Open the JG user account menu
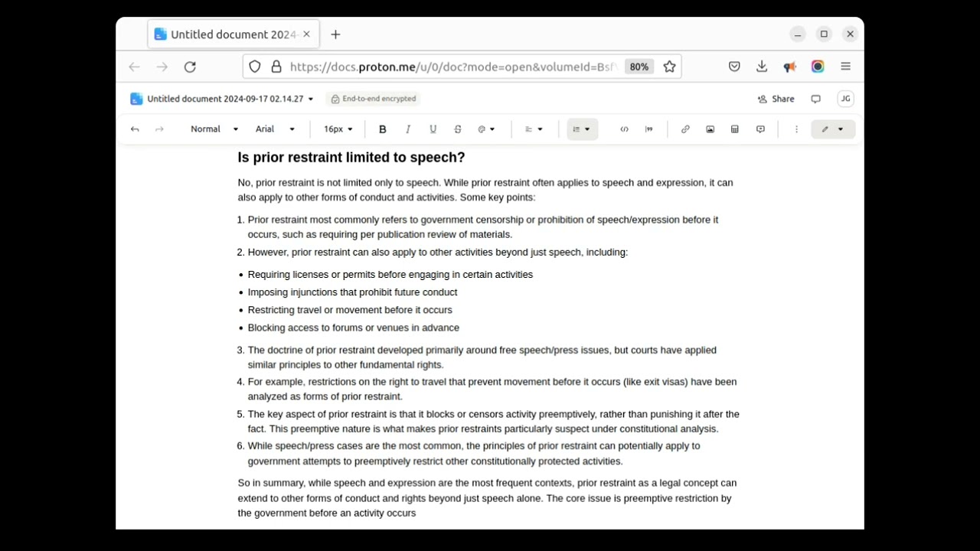The width and height of the screenshot is (980, 551). click(x=845, y=99)
